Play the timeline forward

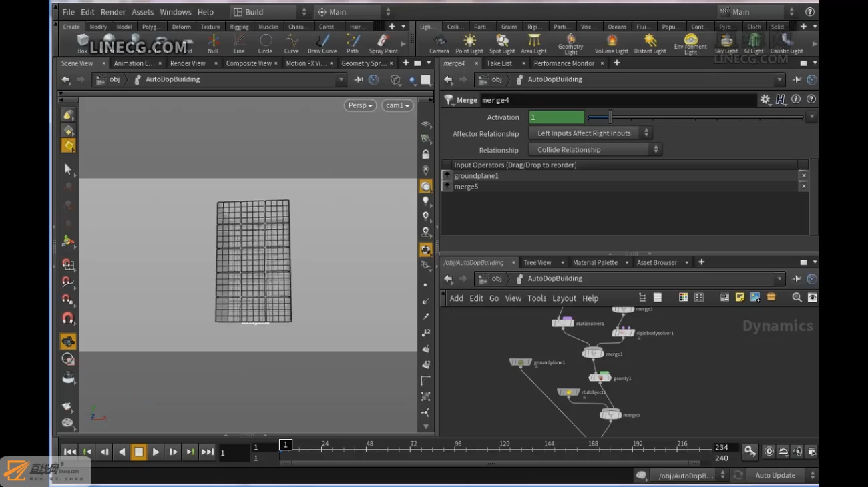[156, 452]
